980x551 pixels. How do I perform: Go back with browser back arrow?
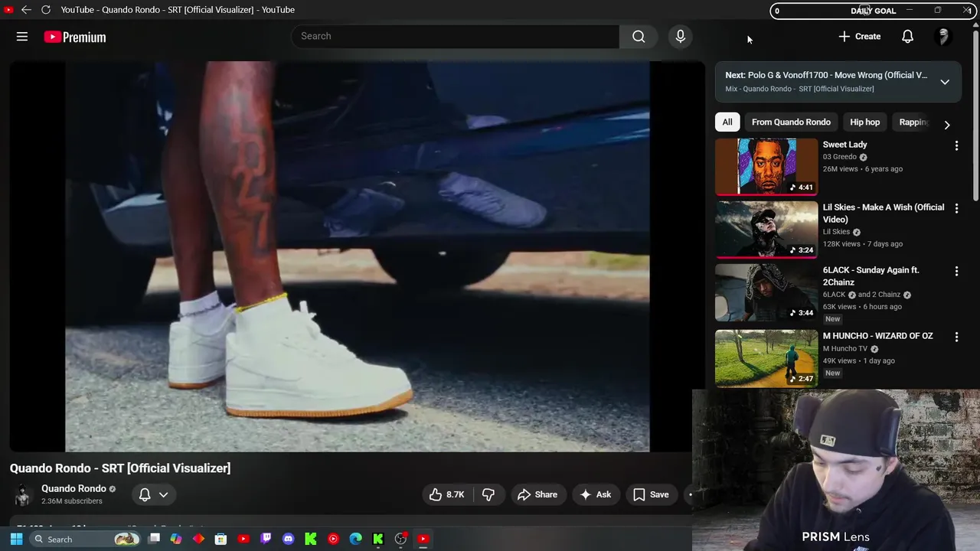[26, 9]
